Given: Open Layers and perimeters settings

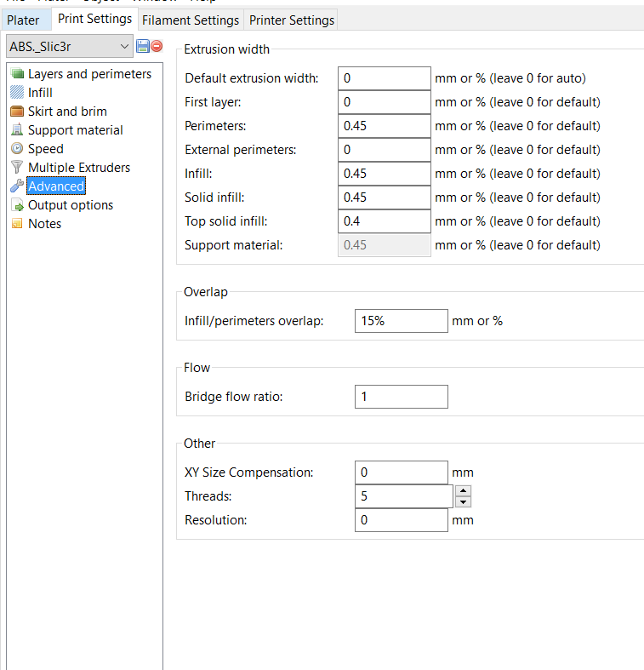Looking at the screenshot, I should [x=89, y=74].
